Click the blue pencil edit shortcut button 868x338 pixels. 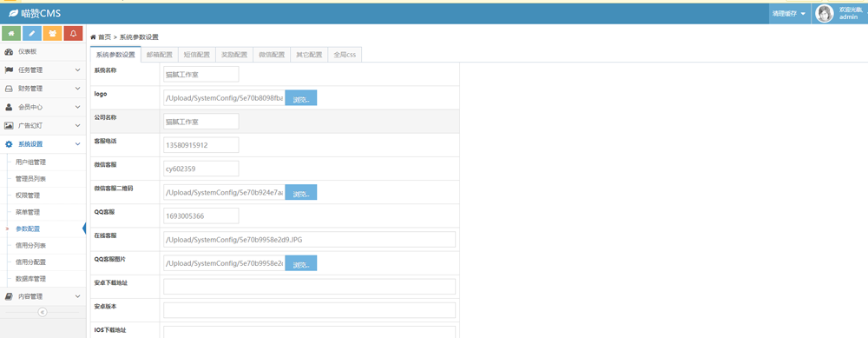tap(31, 34)
